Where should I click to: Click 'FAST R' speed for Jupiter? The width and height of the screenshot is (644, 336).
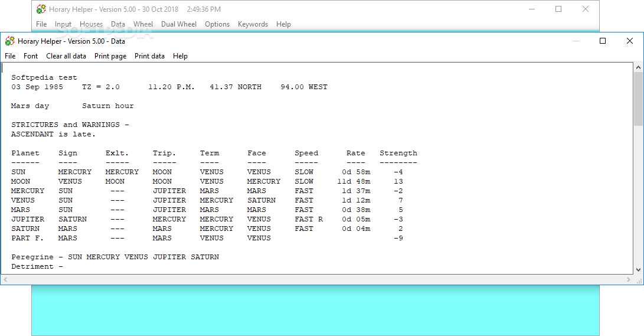[x=309, y=219]
